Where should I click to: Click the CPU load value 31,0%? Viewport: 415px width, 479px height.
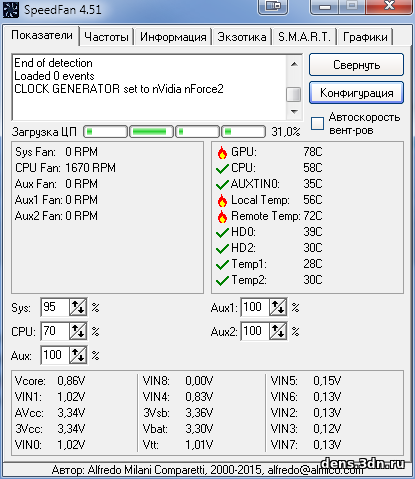[x=286, y=132]
